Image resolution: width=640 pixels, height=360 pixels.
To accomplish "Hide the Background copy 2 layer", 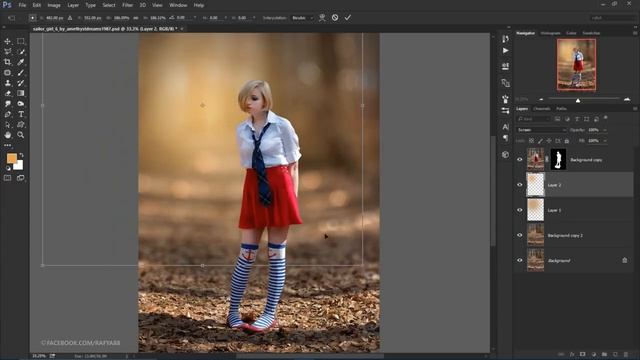I will (520, 235).
